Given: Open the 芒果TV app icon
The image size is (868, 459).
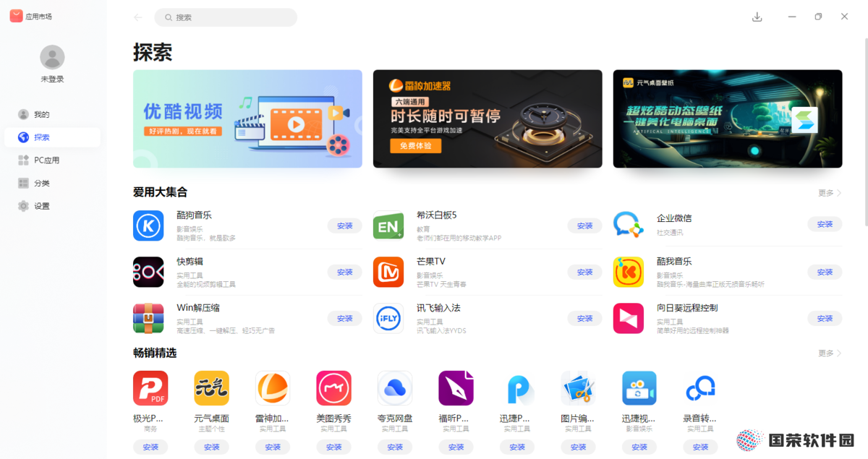Looking at the screenshot, I should 388,272.
